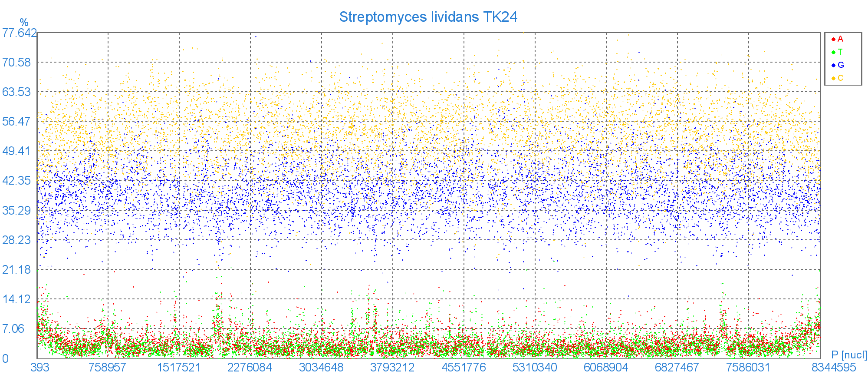Click x-axis value 6827467
Image resolution: width=868 pixels, height=391 pixels.
[677, 368]
